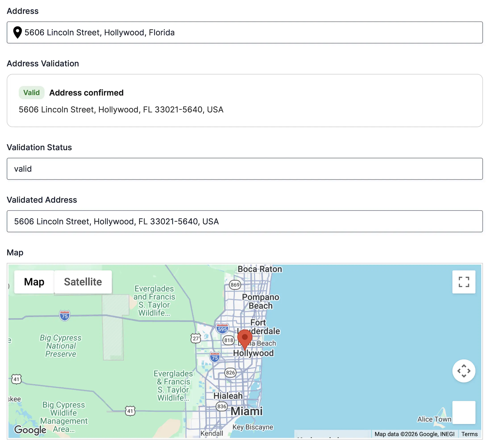Click the confirmed address text in validation box
This screenshot has height=448, width=491.
[x=121, y=109]
